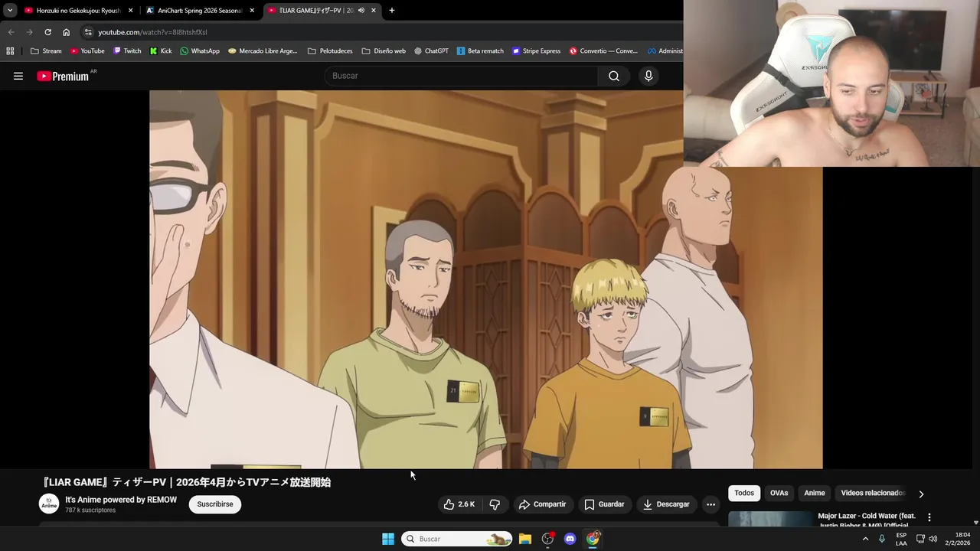Select the Todos filter chip
The height and width of the screenshot is (551, 980).
coord(744,494)
